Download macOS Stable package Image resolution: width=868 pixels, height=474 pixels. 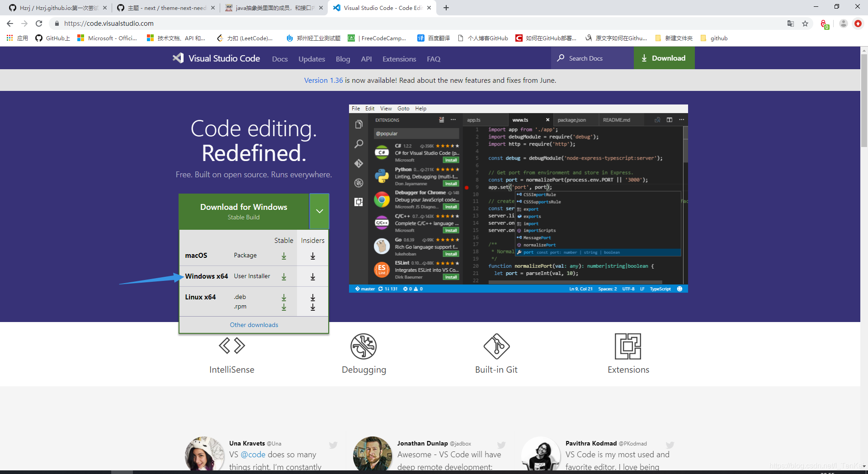284,256
